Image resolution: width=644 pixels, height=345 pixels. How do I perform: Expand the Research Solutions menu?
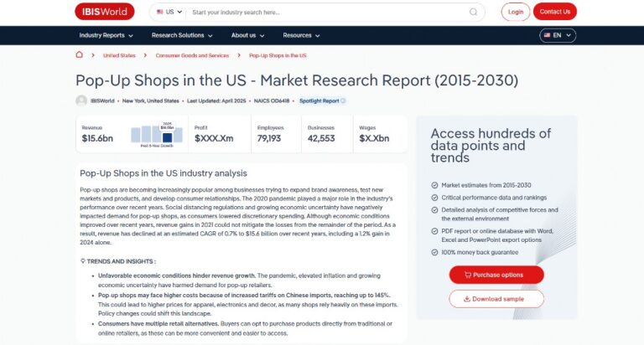coord(182,35)
